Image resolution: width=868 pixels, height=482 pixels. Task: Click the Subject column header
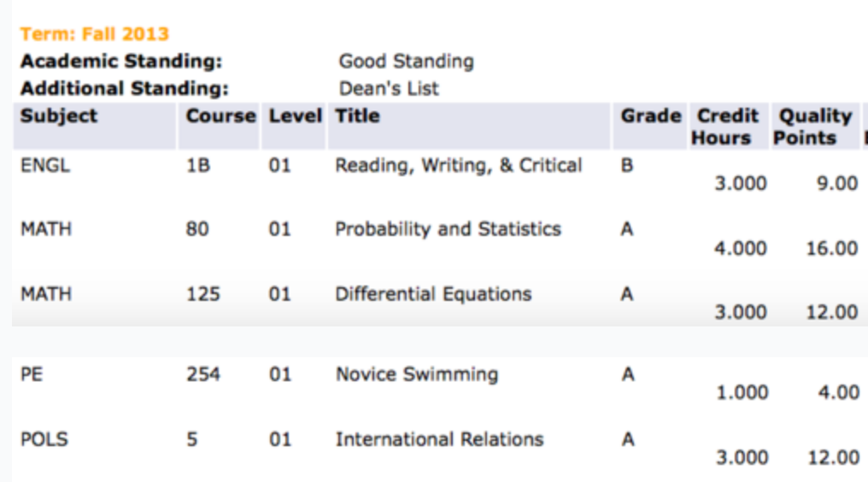pyautogui.click(x=59, y=116)
